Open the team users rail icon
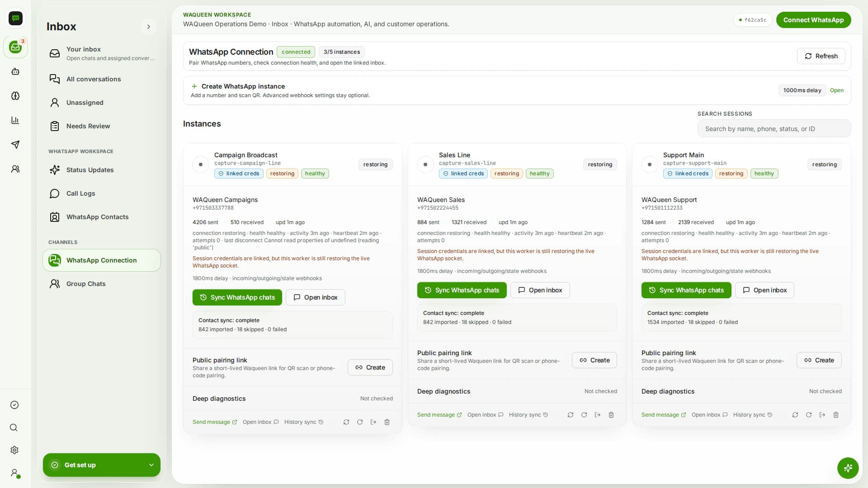This screenshot has width=868, height=488. point(15,169)
